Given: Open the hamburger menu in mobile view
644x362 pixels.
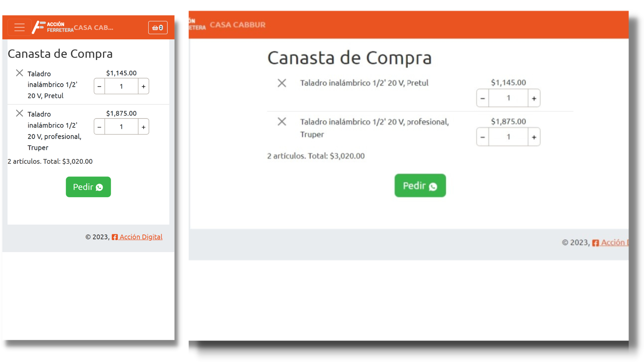Looking at the screenshot, I should click(x=19, y=27).
